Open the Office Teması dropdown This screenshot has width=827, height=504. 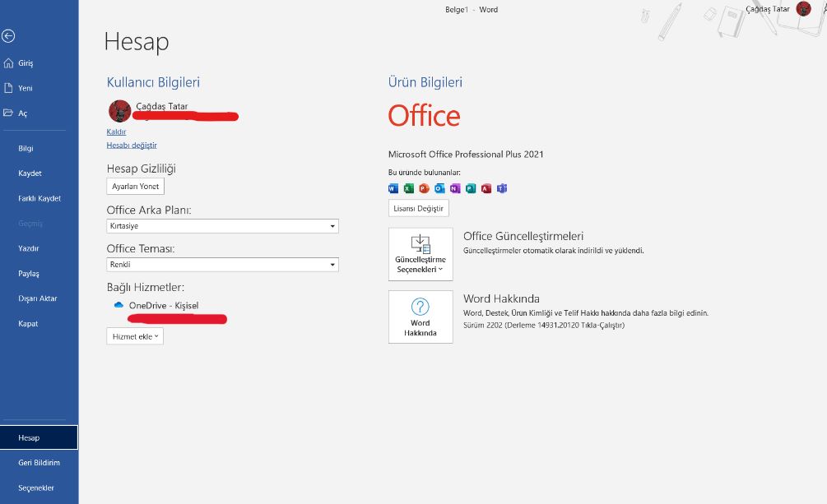coord(222,265)
